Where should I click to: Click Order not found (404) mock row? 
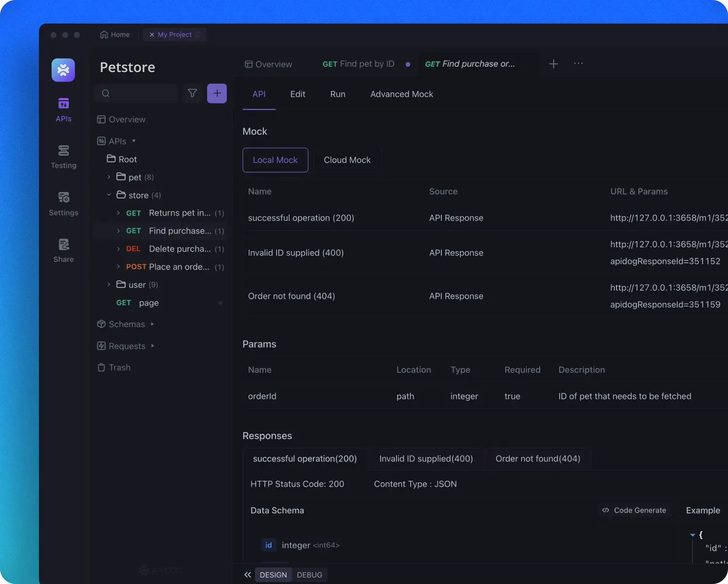click(x=485, y=296)
